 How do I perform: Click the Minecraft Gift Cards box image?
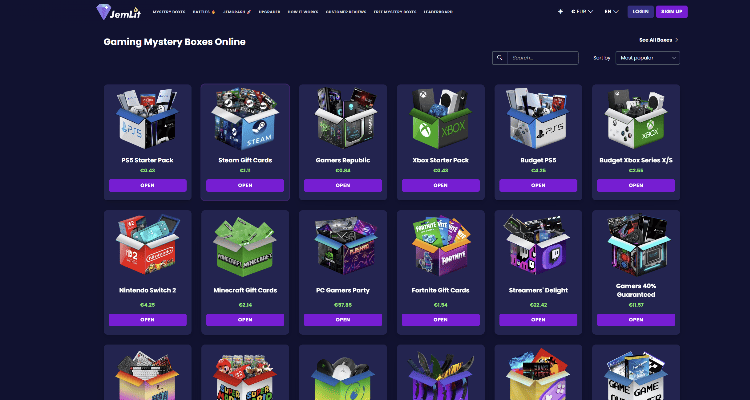click(245, 247)
